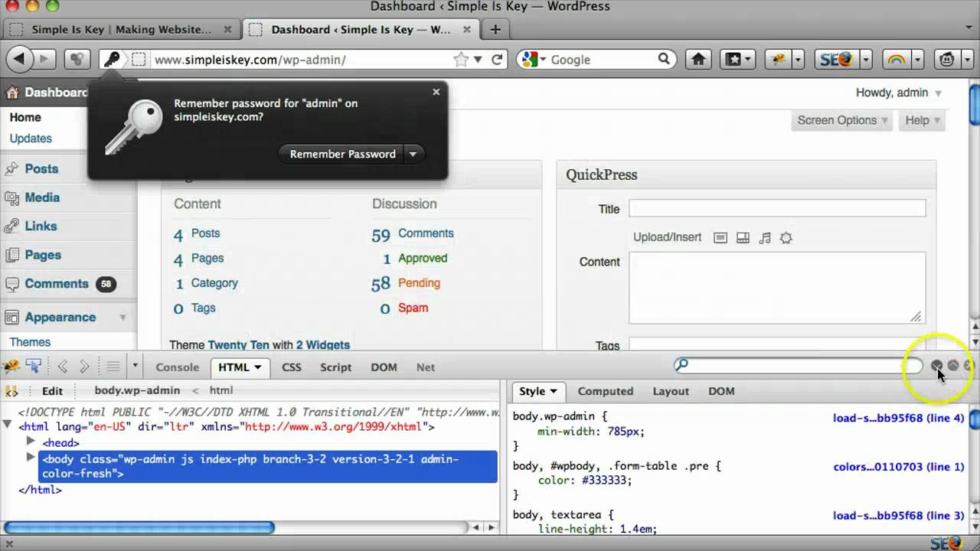Click Firebug's back history arrow
The image size is (980, 551).
(x=63, y=367)
